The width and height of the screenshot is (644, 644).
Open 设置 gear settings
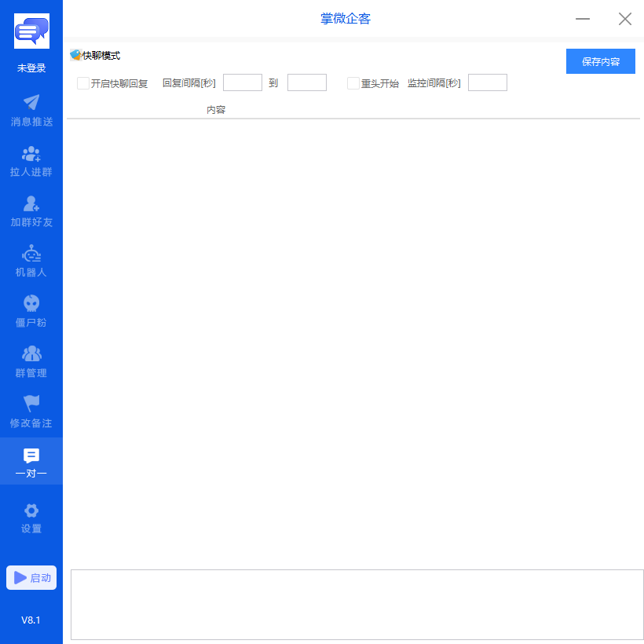click(31, 518)
